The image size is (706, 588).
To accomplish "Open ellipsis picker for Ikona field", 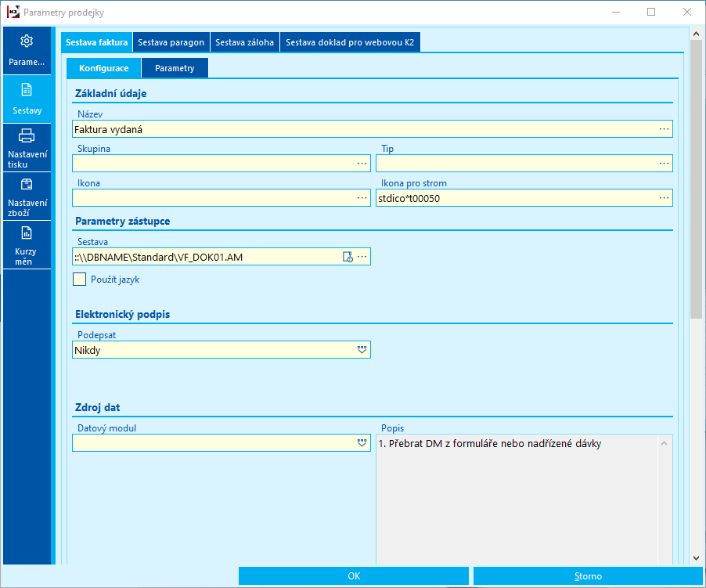I will (362, 198).
